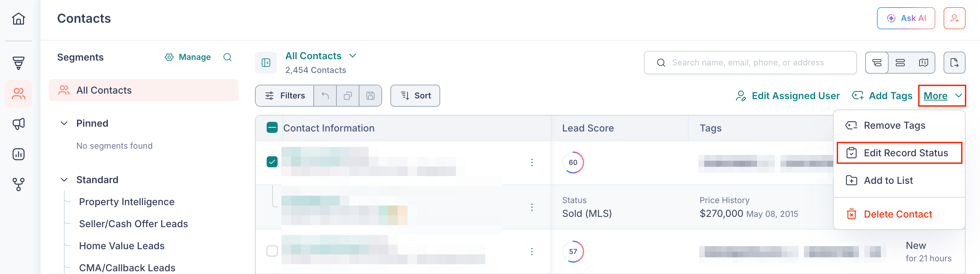Screen dimensions: 980x274
Task: Toggle the select-all checkbox in header
Action: coord(272,128)
